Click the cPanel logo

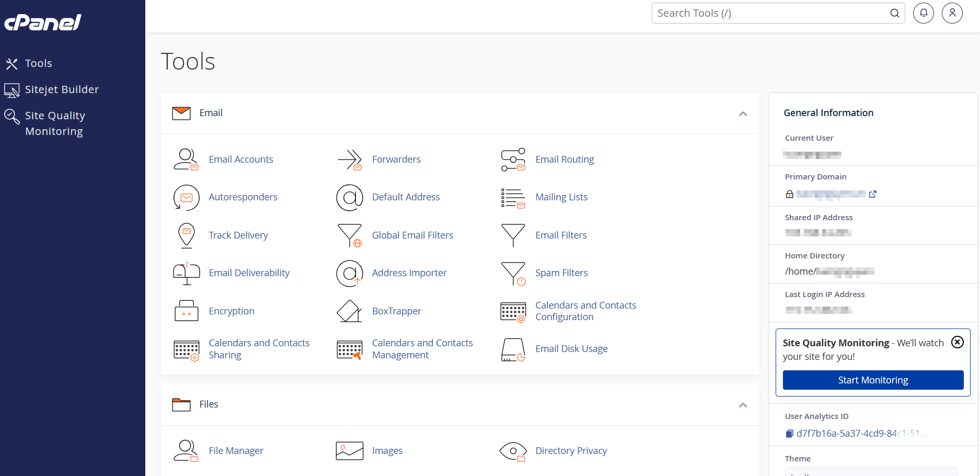pyautogui.click(x=43, y=22)
